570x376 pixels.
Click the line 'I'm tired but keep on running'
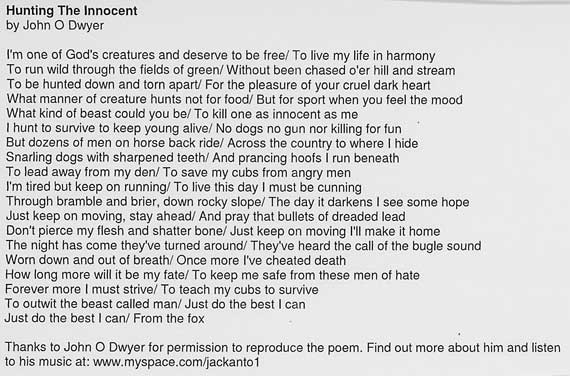point(184,187)
